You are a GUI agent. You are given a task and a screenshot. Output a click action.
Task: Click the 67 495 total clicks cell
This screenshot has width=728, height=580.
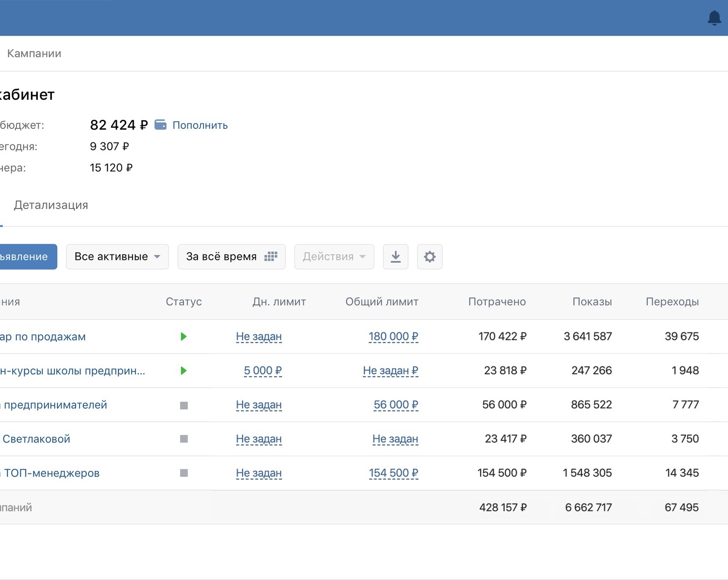pos(682,507)
